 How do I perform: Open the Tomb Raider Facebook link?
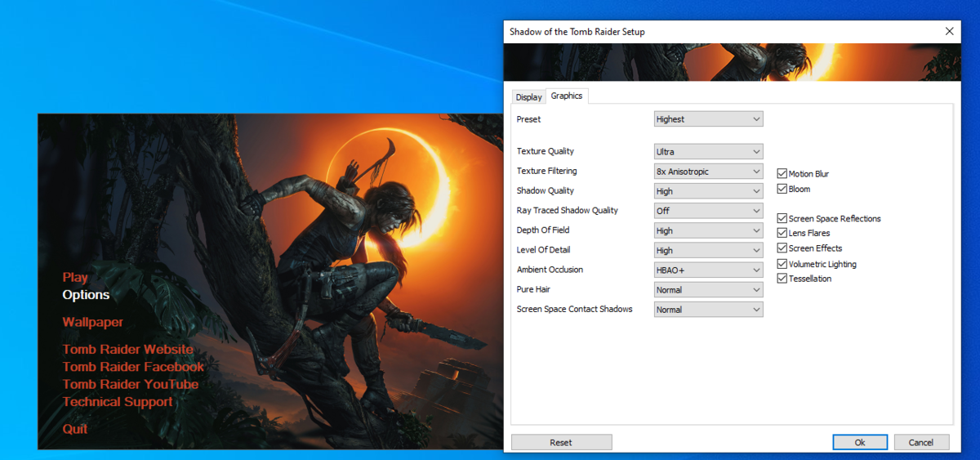coord(133,367)
